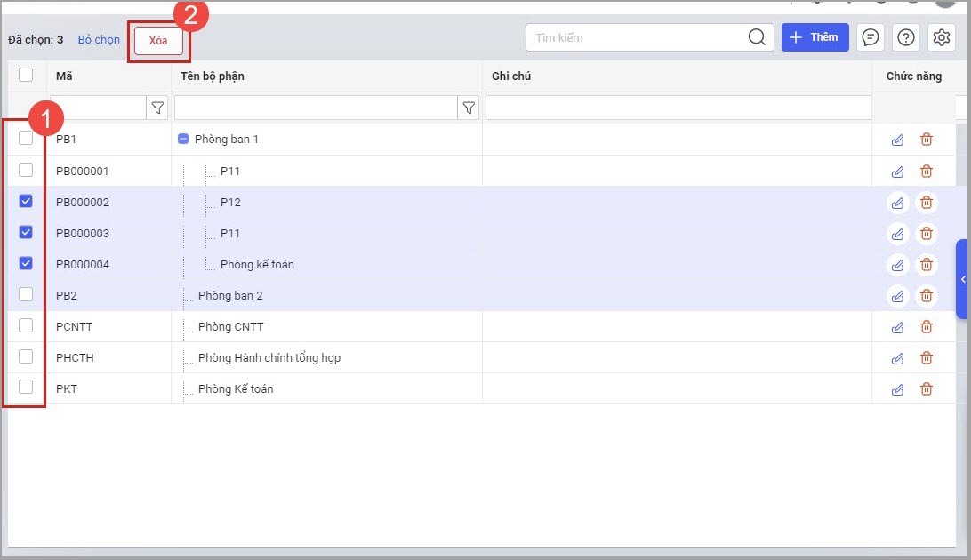Click the edit pencil icon for PB1
The width and height of the screenshot is (971, 560).
point(897,140)
